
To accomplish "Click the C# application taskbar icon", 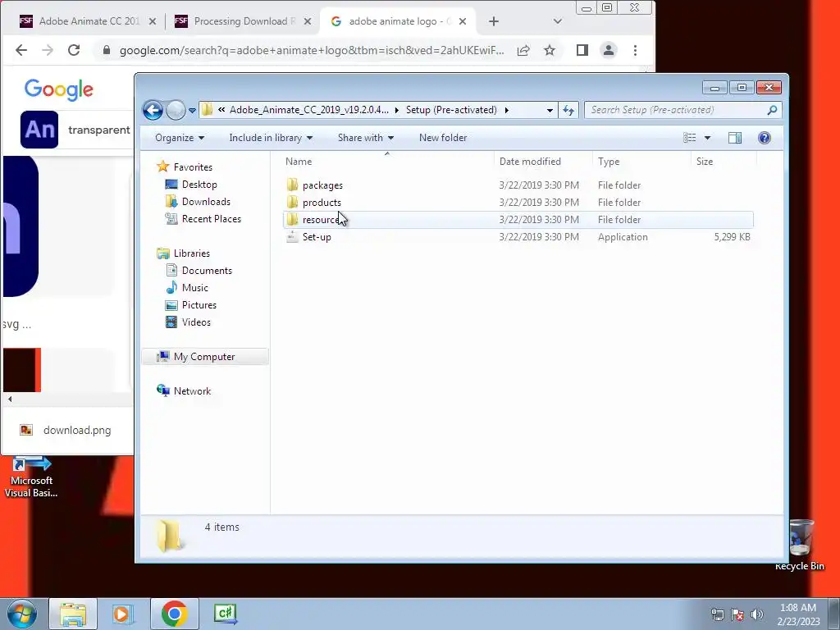I will [x=225, y=614].
